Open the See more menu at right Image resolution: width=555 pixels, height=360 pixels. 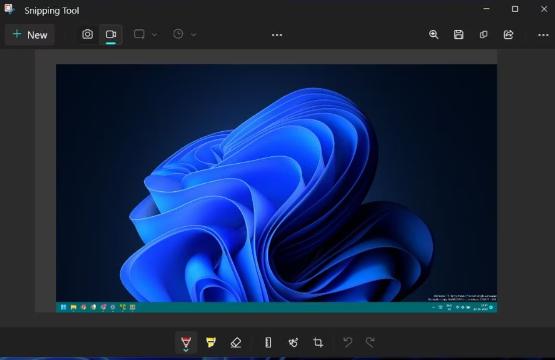pyautogui.click(x=543, y=35)
